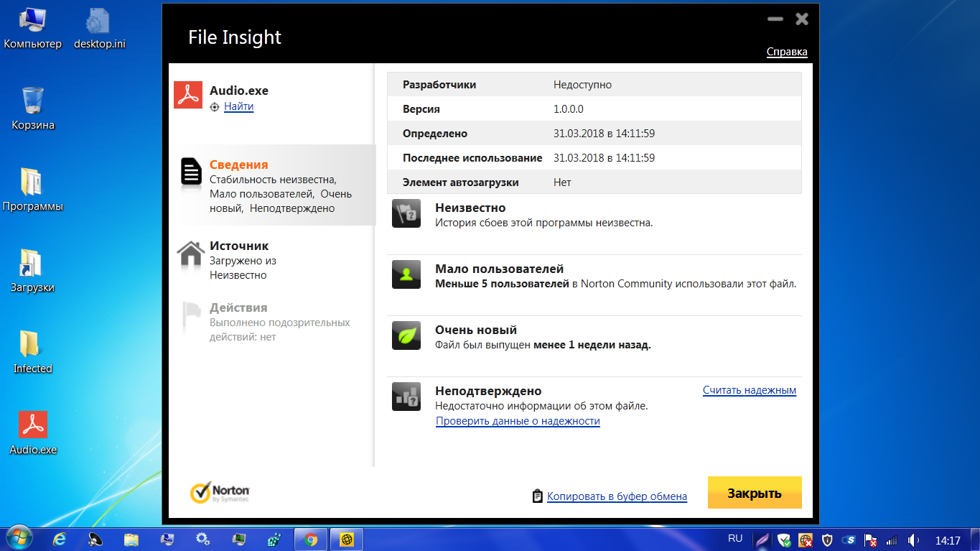Image resolution: width=980 pixels, height=551 pixels.
Task: Click the Нет value for Элемент автозагрузки
Action: click(562, 182)
